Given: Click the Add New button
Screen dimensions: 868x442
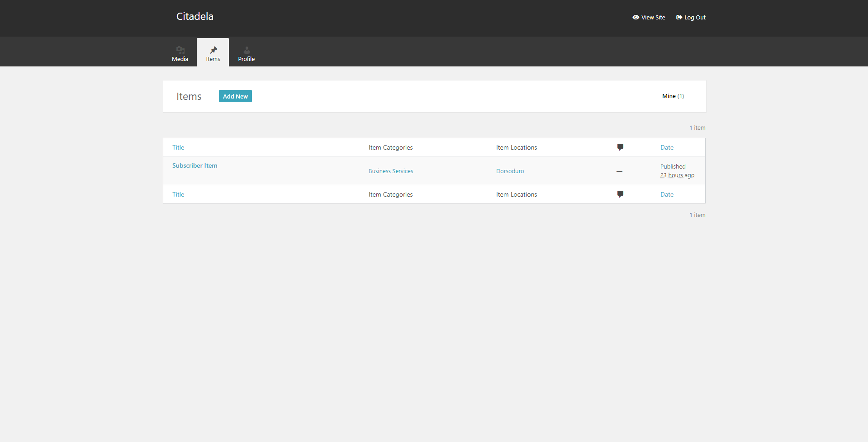Looking at the screenshot, I should (235, 96).
